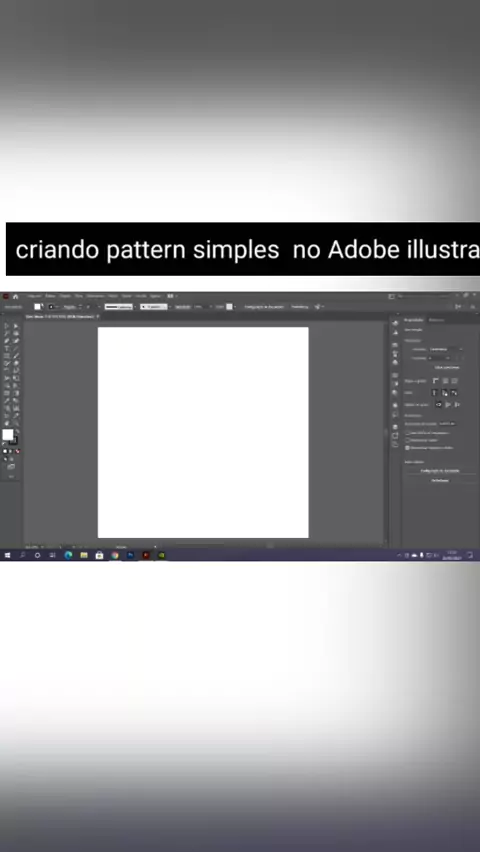Click the Edit Artboards button

click(x=447, y=367)
